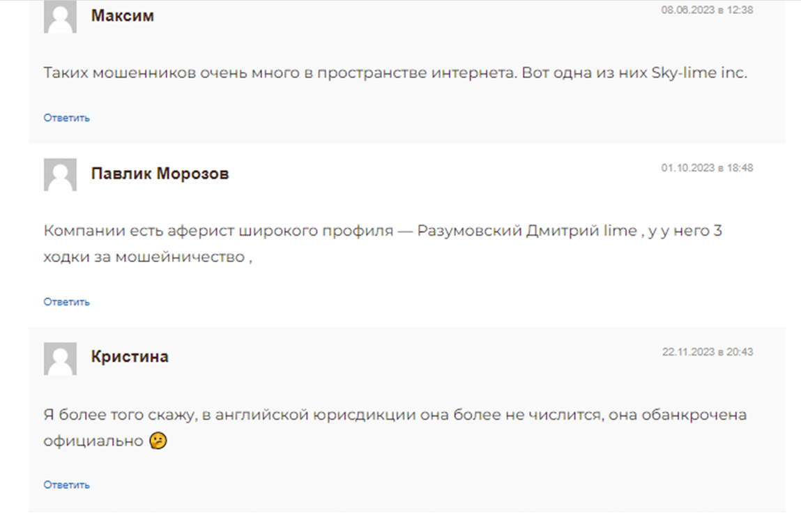Click the date 22.11.2023 в 20:43

pyautogui.click(x=708, y=351)
